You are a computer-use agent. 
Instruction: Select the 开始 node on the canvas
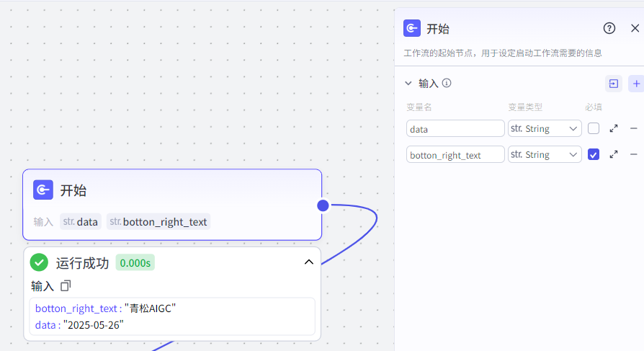click(x=171, y=191)
